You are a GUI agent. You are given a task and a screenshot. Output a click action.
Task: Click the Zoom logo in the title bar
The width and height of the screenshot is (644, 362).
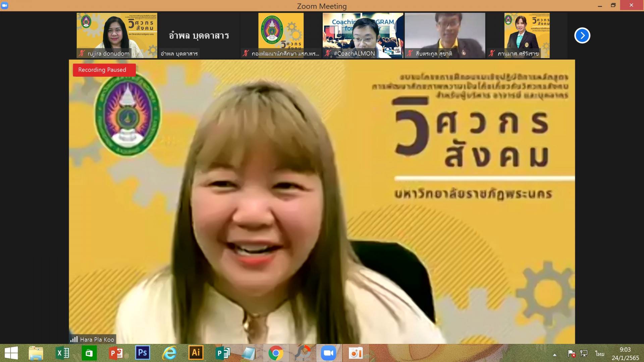5,5
